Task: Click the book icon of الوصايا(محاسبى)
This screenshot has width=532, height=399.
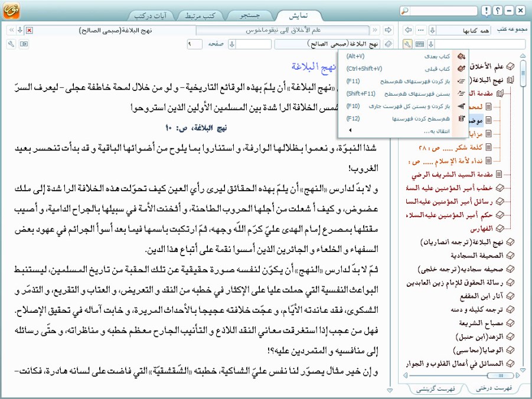Action: tap(510, 350)
